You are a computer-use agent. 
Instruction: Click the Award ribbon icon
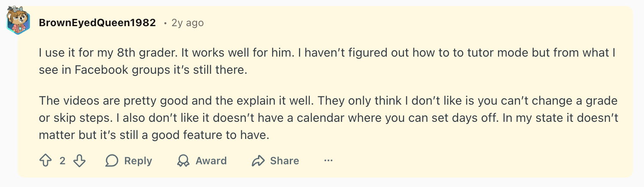[183, 161]
